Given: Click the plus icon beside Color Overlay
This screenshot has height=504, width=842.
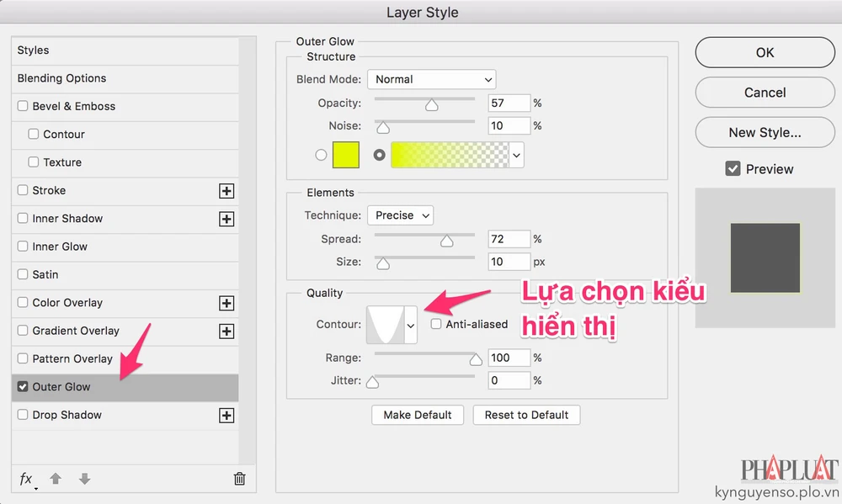Looking at the screenshot, I should click(226, 303).
